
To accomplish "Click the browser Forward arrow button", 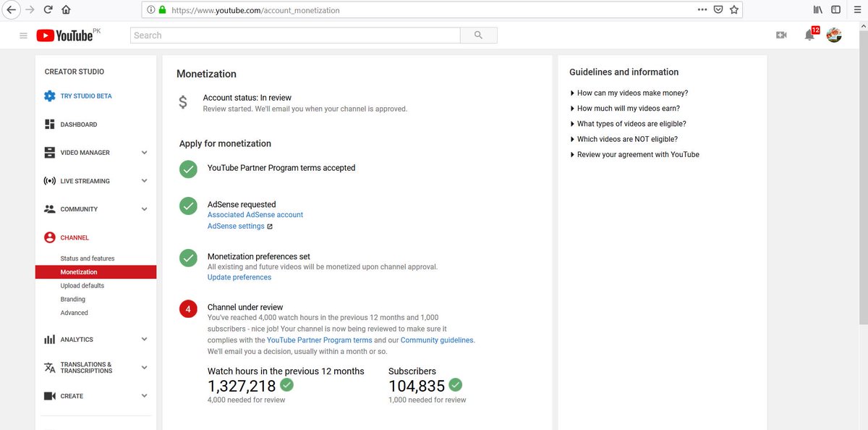I will coord(30,10).
